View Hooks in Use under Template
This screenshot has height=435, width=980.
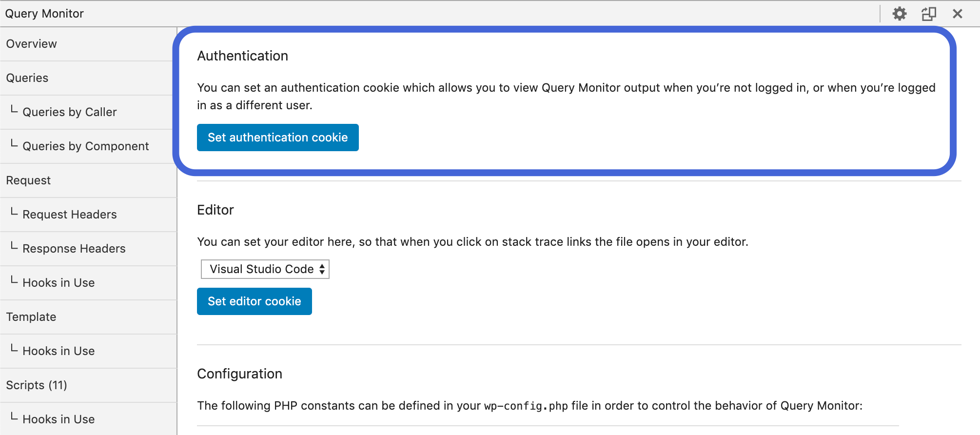[58, 351]
